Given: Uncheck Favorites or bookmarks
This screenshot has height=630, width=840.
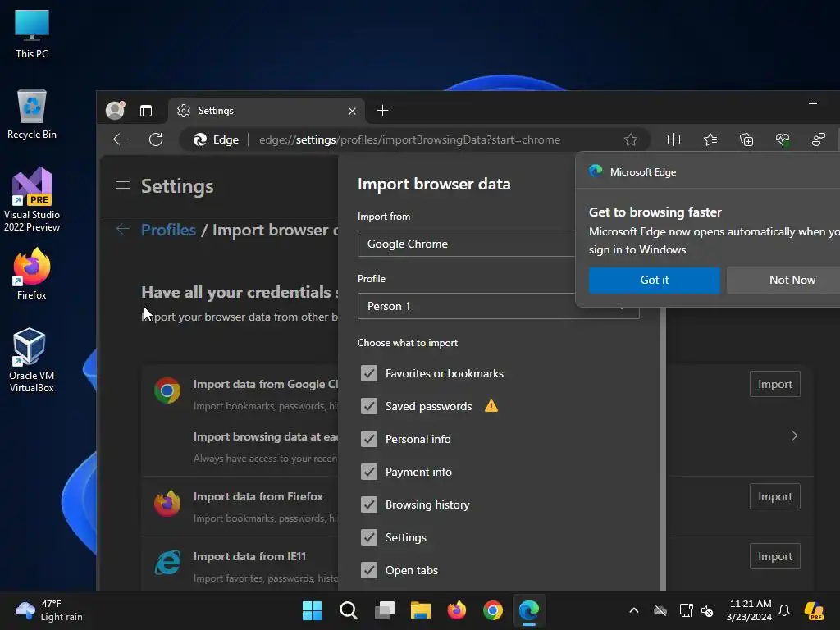Looking at the screenshot, I should 369,373.
